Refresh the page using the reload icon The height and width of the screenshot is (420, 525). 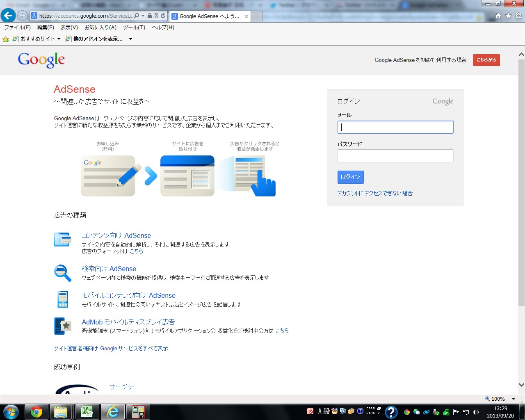(163, 16)
